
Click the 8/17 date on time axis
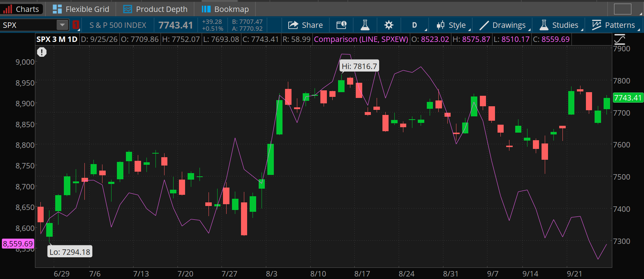tap(362, 274)
